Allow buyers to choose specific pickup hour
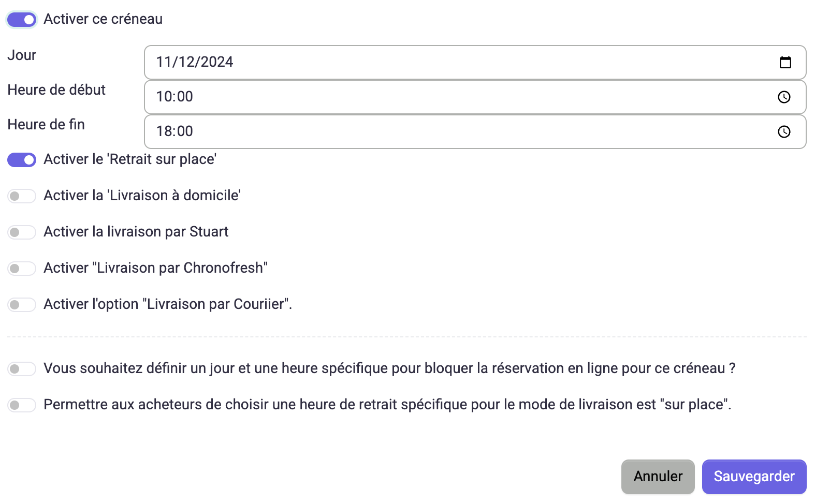The height and width of the screenshot is (504, 815). click(22, 405)
